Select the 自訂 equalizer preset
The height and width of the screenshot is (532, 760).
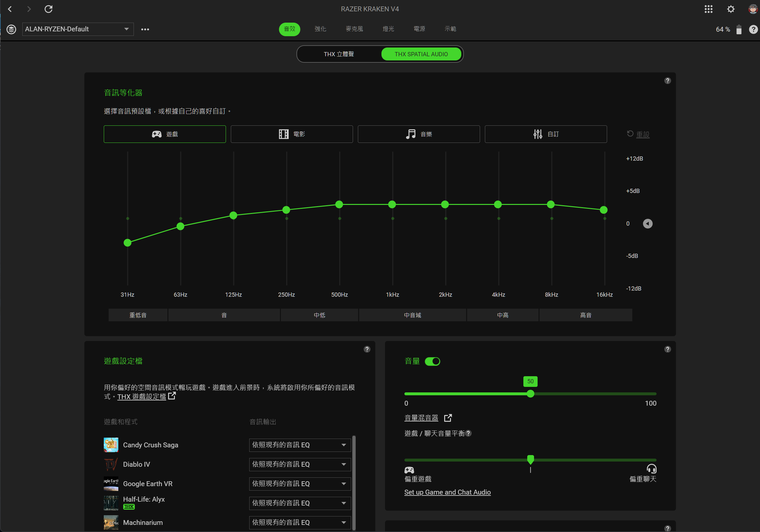click(x=546, y=134)
